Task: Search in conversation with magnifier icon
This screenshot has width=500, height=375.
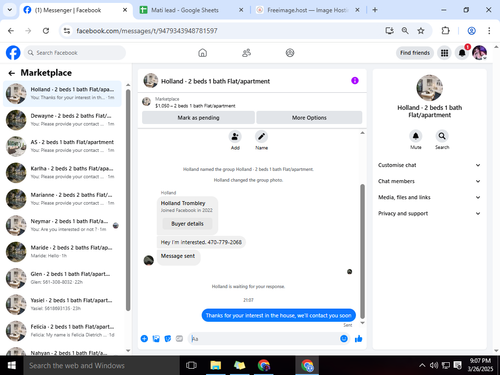Action: (442, 136)
